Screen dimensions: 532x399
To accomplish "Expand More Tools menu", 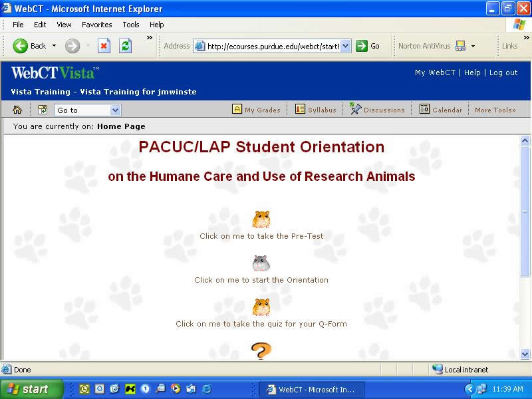I will [495, 110].
